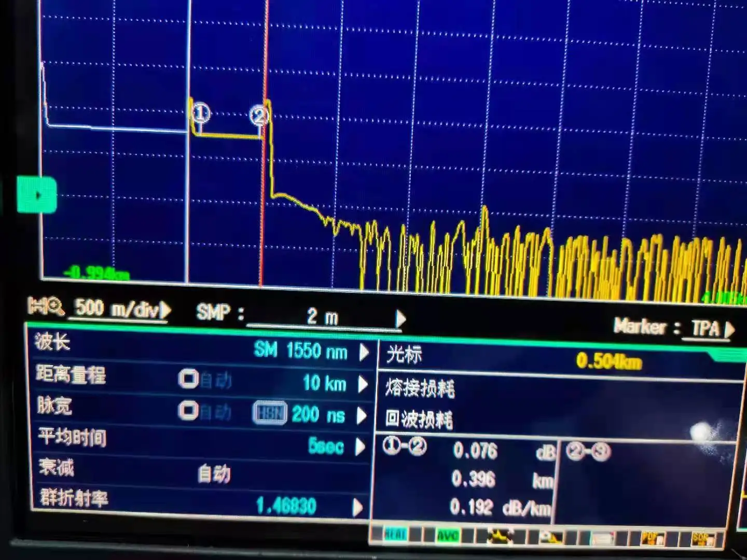Open the SMP sampling resolution arrow

pyautogui.click(x=400, y=319)
